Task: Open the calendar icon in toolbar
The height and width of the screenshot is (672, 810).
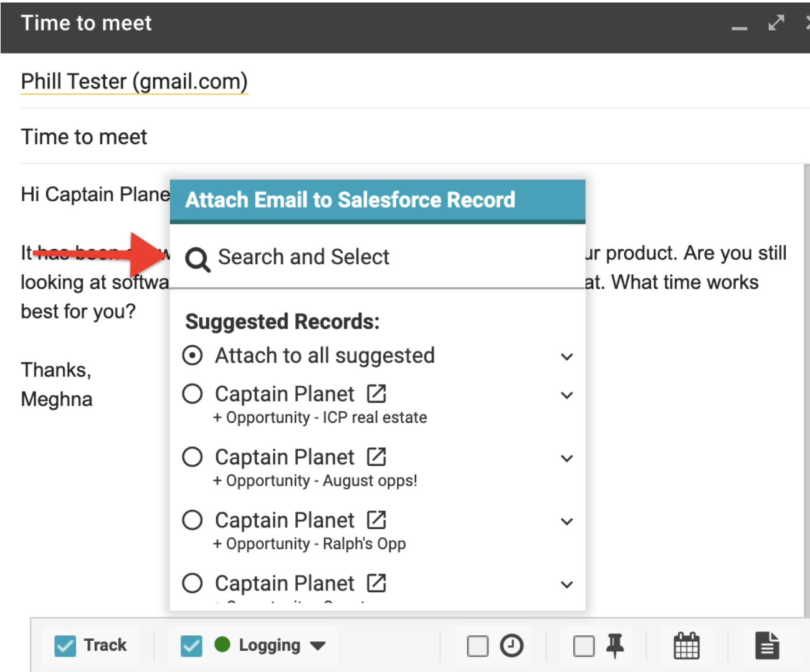Action: click(x=687, y=645)
